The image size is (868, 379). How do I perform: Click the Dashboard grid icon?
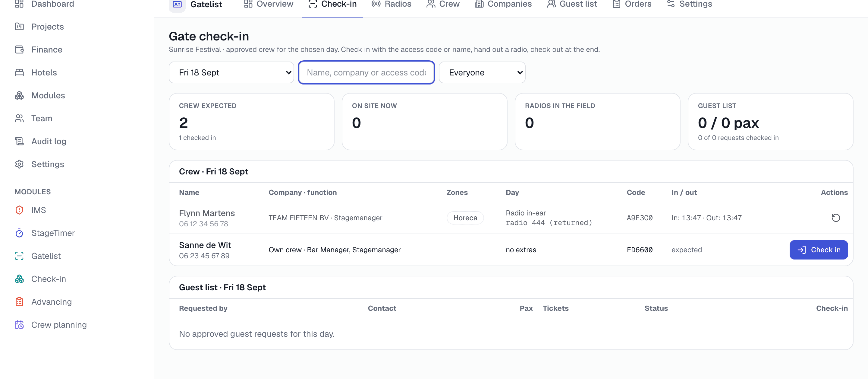19,4
